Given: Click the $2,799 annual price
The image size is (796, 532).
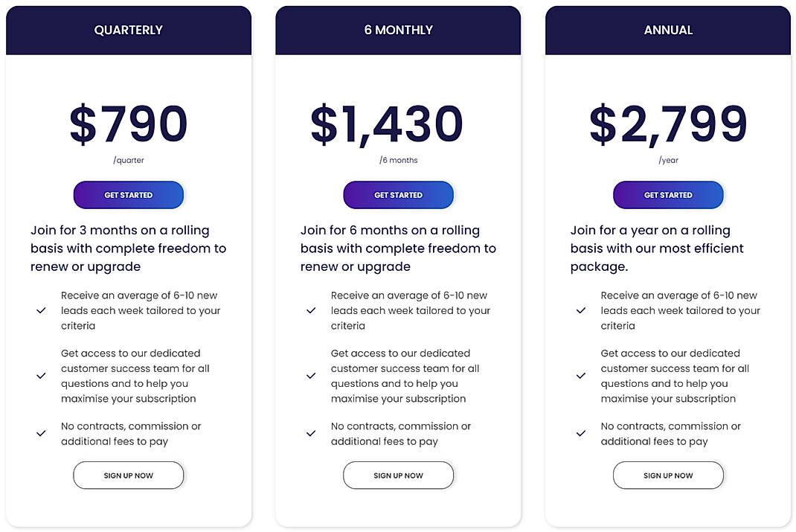Looking at the screenshot, I should [x=667, y=123].
